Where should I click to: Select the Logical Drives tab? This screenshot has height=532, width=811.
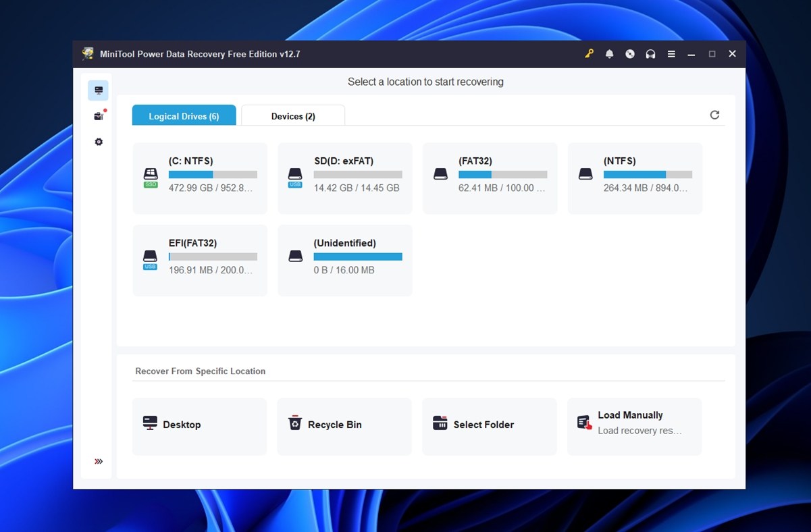(x=184, y=115)
